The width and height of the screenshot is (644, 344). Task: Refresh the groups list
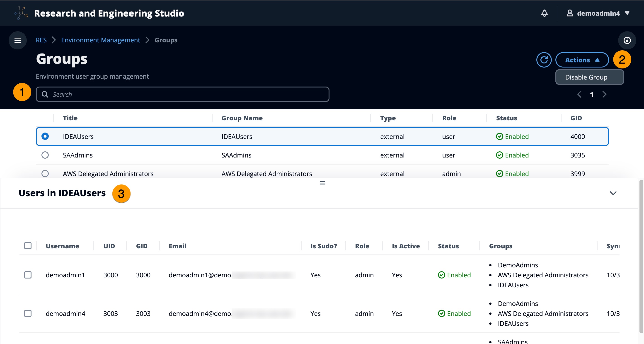[544, 60]
